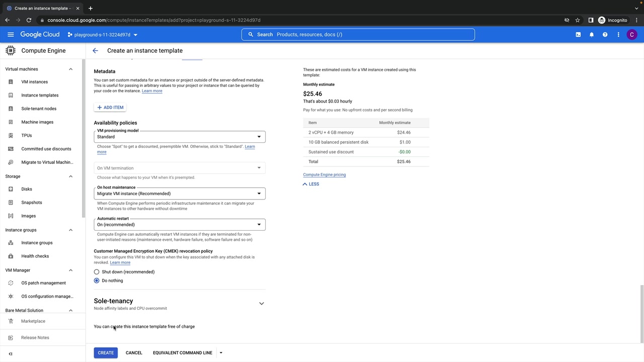Open Cloud Shell terminal icon
This screenshot has width=644, height=362.
[x=578, y=35]
